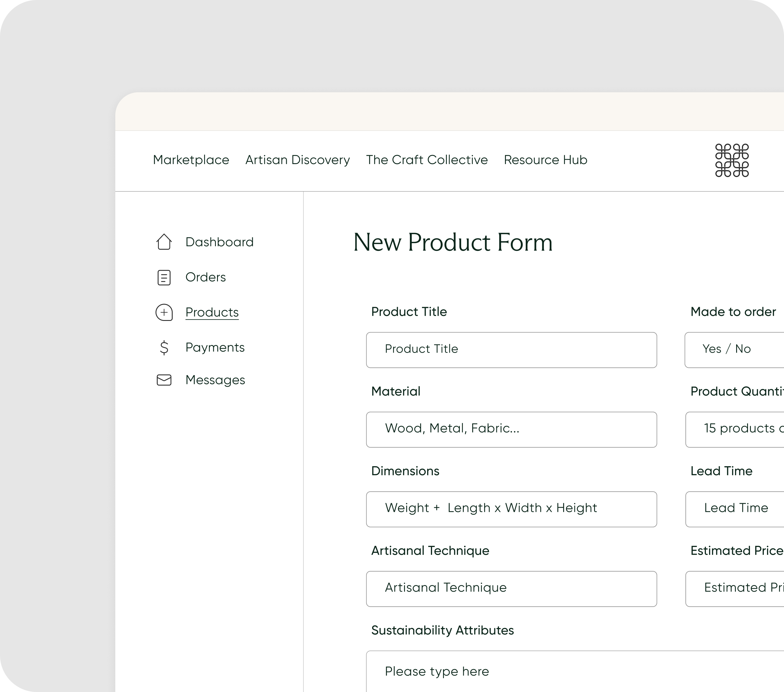Screen dimensions: 784x692
Task: Open the Made to order Yes / No selector
Action: click(x=734, y=350)
